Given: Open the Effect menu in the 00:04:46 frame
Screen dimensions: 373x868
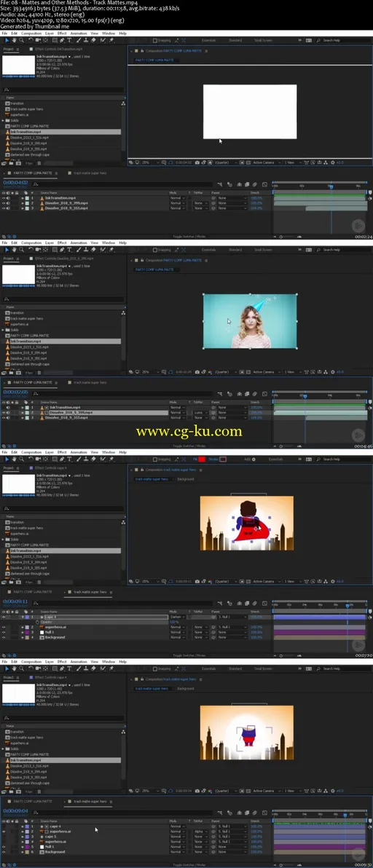Looking at the screenshot, I should (62, 243).
